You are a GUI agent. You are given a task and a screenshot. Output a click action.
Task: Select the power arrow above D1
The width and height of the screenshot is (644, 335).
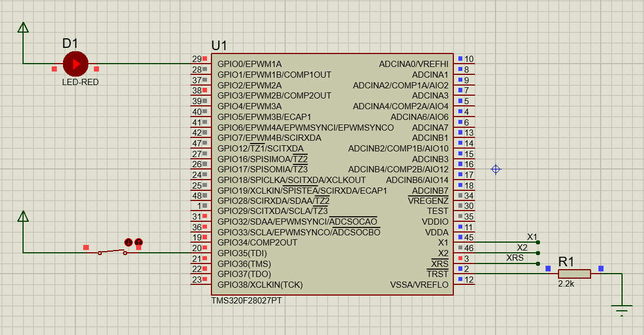(x=22, y=27)
